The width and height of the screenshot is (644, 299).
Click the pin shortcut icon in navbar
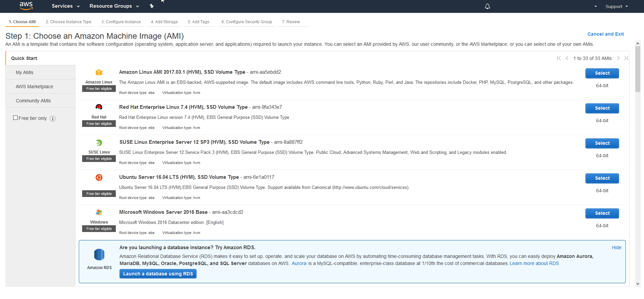(x=151, y=6)
